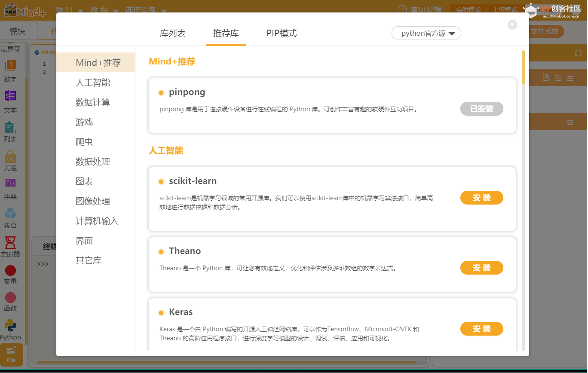Close the library manager dialog
588x373 pixels.
[x=512, y=24]
